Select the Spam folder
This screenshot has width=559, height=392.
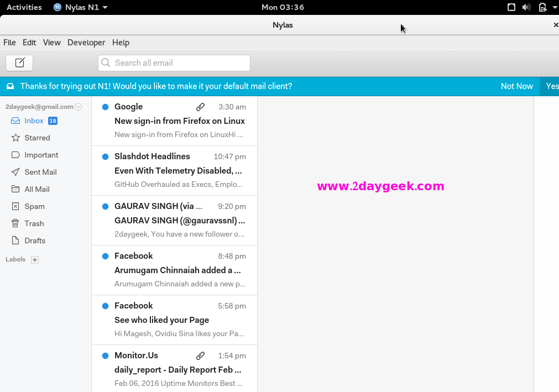(35, 206)
